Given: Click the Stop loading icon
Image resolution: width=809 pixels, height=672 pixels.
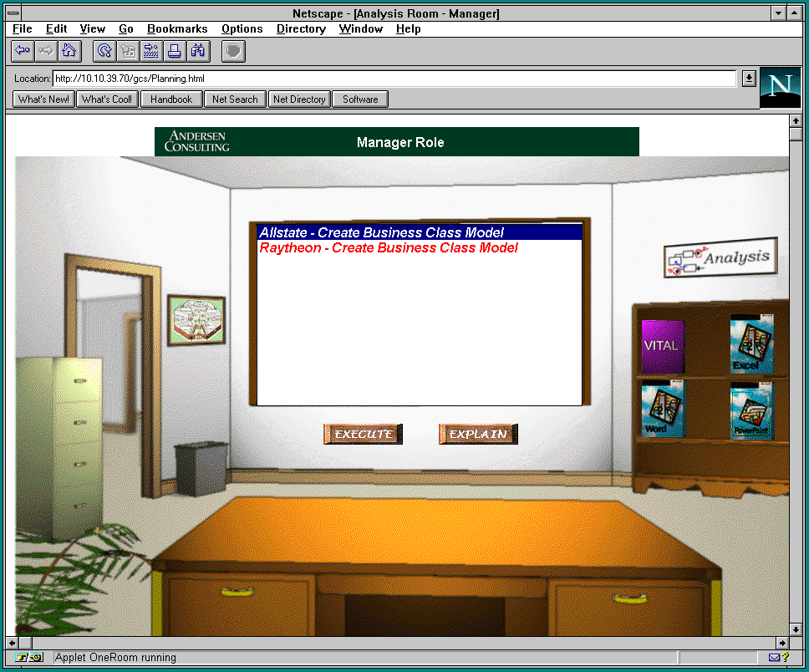Looking at the screenshot, I should pyautogui.click(x=234, y=51).
